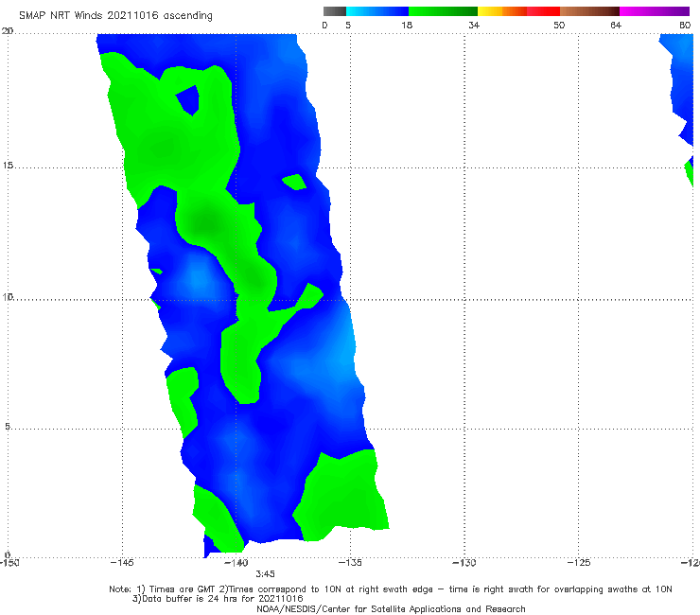The width and height of the screenshot is (700, 615).
Task: Click the colorbar label '34'
Action: [x=474, y=25]
